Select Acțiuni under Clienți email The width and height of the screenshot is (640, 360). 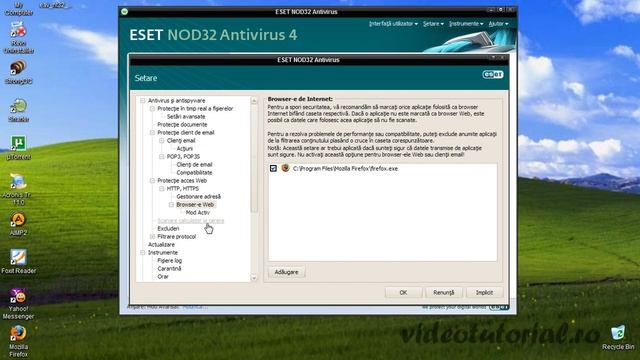(185, 149)
